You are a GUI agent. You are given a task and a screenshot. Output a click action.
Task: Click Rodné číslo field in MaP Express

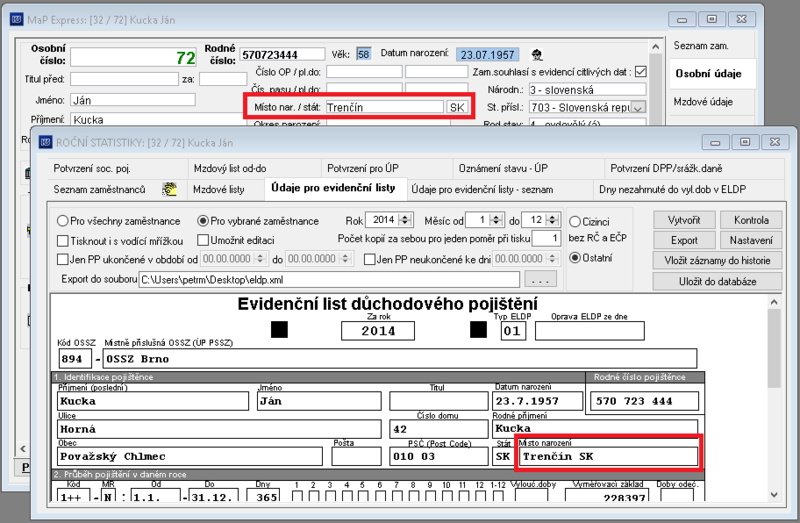coord(282,55)
